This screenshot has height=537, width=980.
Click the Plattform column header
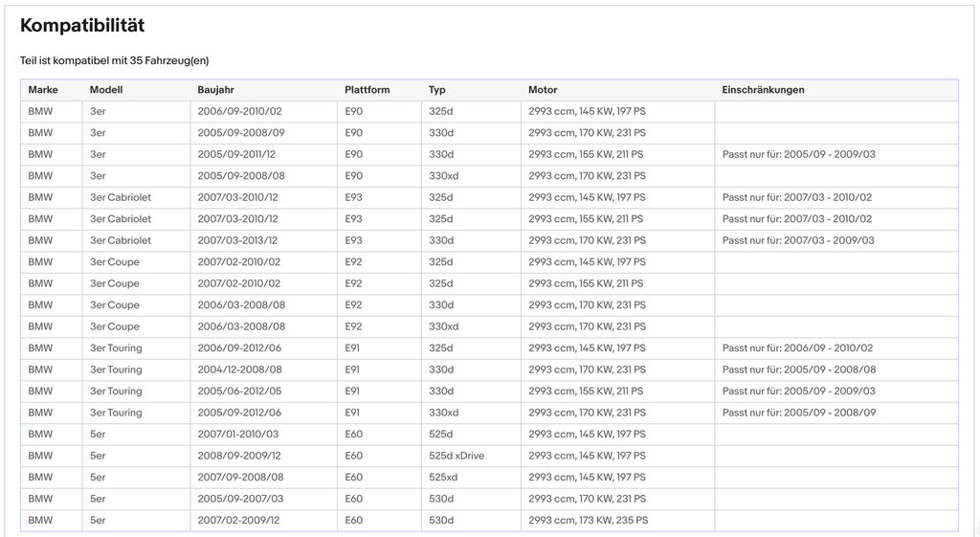pos(367,90)
